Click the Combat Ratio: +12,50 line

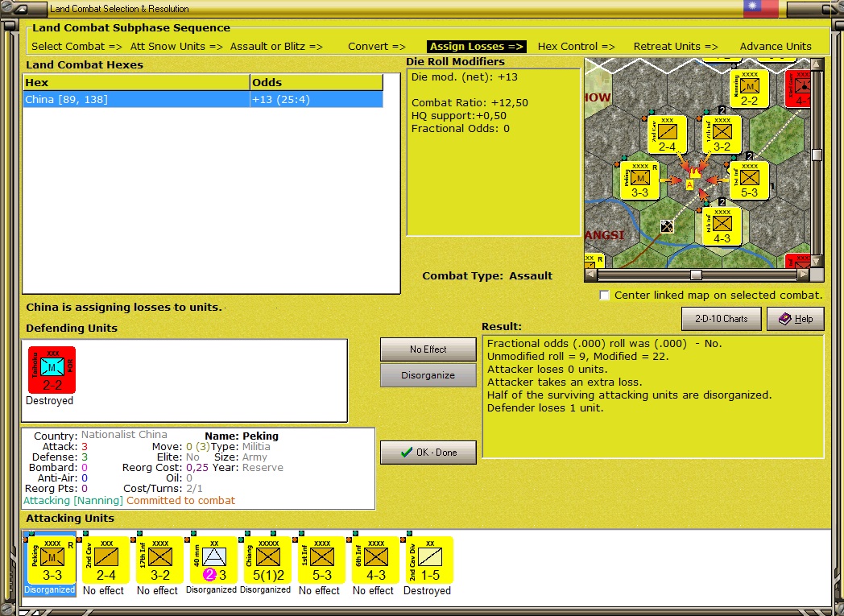click(470, 103)
